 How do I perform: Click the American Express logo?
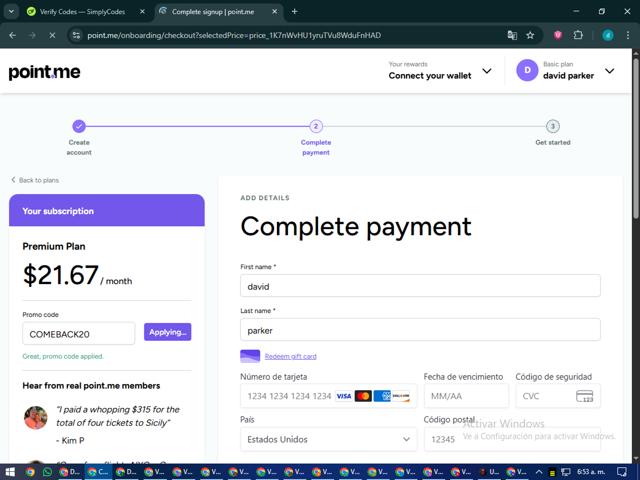[382, 396]
